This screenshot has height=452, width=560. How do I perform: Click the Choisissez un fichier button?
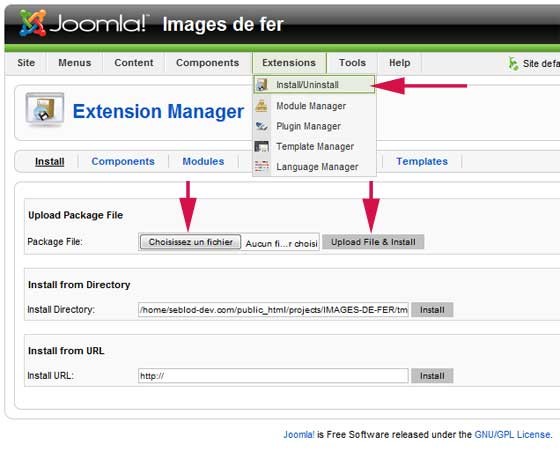[190, 242]
